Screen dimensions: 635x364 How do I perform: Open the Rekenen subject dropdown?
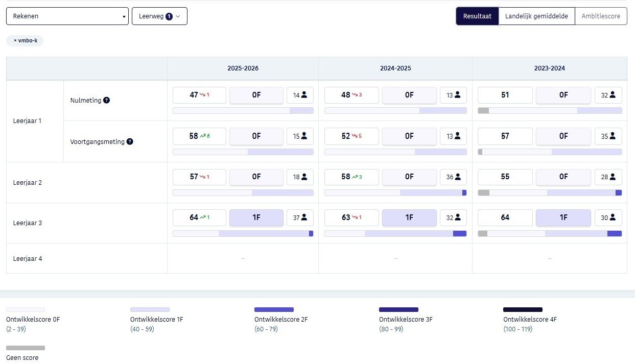tap(67, 16)
